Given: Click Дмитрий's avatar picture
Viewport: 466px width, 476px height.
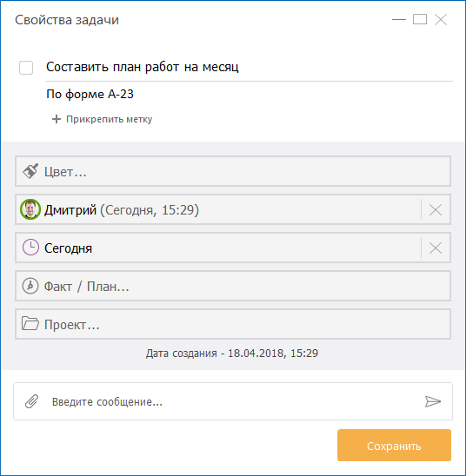Looking at the screenshot, I should point(30,209).
